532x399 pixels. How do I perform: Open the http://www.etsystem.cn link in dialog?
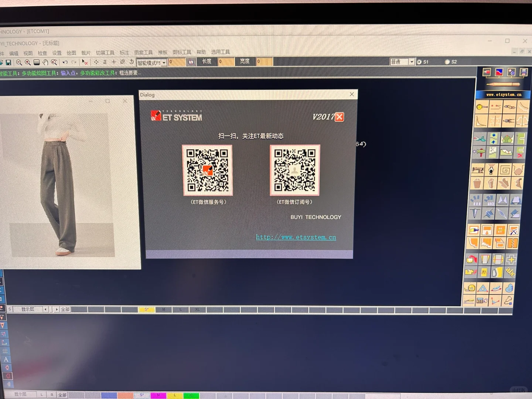pyautogui.click(x=296, y=237)
